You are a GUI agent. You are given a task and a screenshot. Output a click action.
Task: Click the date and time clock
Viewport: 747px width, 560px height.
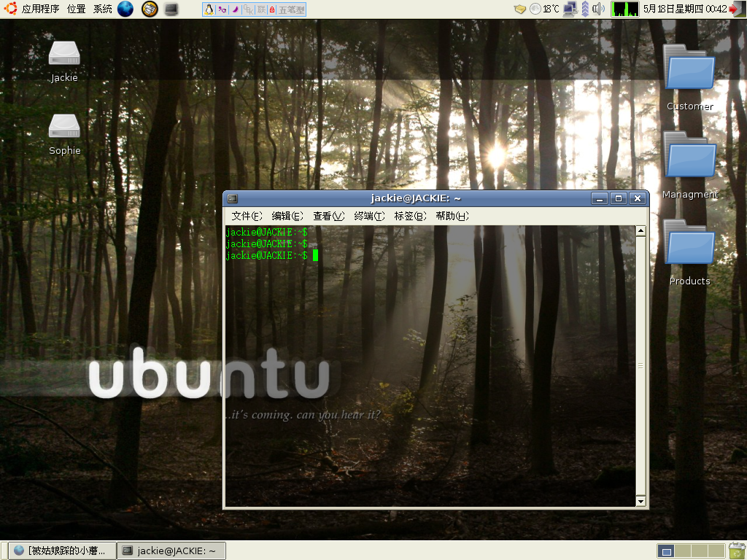point(685,9)
